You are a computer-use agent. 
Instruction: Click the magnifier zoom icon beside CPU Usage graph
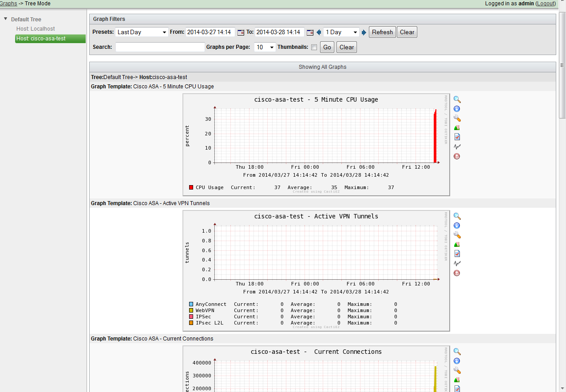pos(457,99)
